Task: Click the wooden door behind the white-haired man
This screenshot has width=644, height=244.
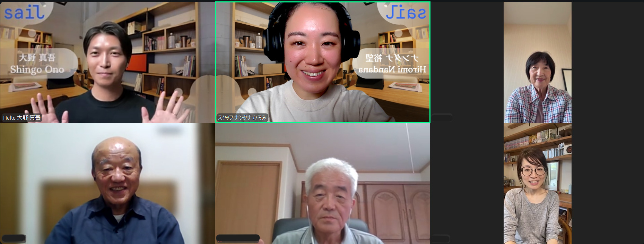Action: [248, 194]
